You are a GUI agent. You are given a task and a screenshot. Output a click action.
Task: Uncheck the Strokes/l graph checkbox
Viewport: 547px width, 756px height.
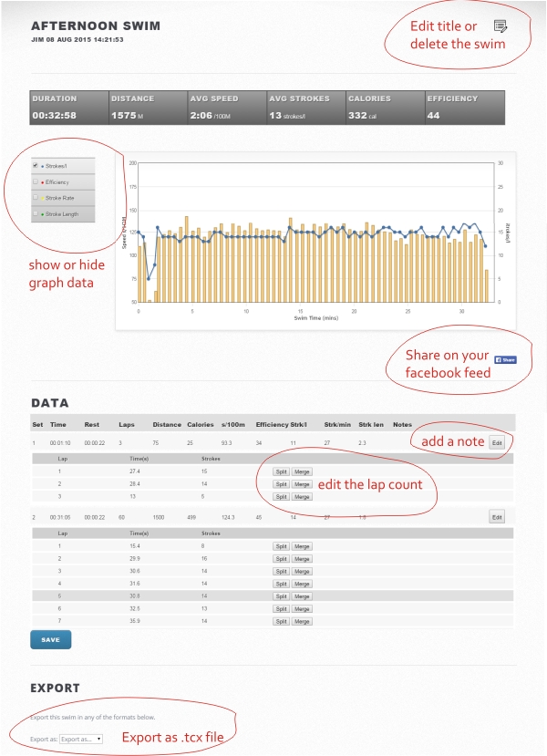tap(36, 166)
